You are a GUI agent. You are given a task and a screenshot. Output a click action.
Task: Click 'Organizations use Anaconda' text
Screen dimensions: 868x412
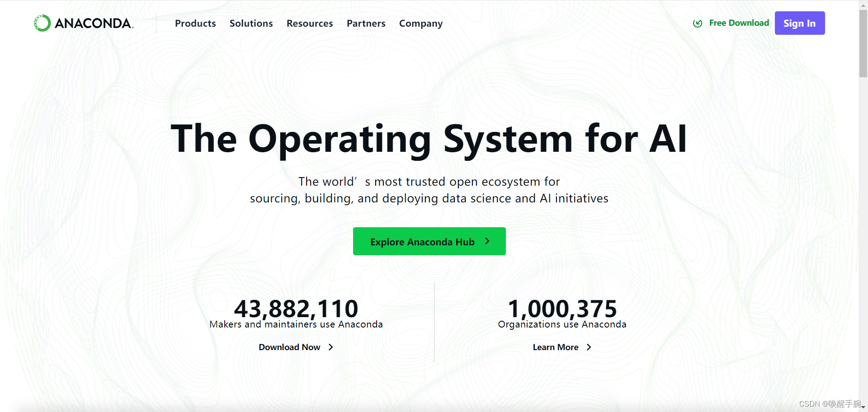click(562, 324)
